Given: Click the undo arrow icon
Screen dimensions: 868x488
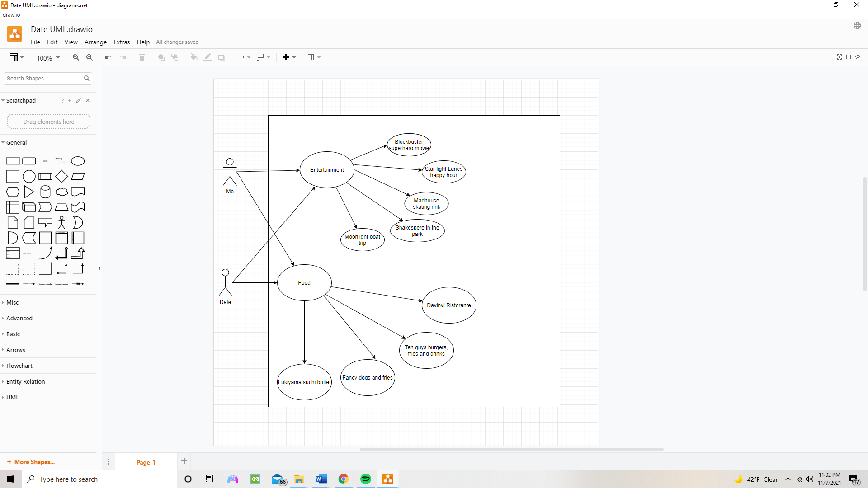Looking at the screenshot, I should tap(108, 57).
